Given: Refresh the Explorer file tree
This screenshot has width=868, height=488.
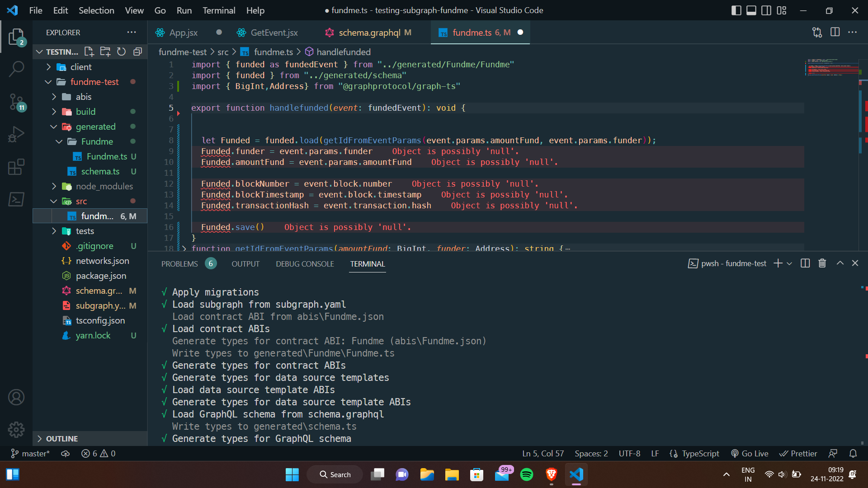Looking at the screenshot, I should pyautogui.click(x=121, y=52).
